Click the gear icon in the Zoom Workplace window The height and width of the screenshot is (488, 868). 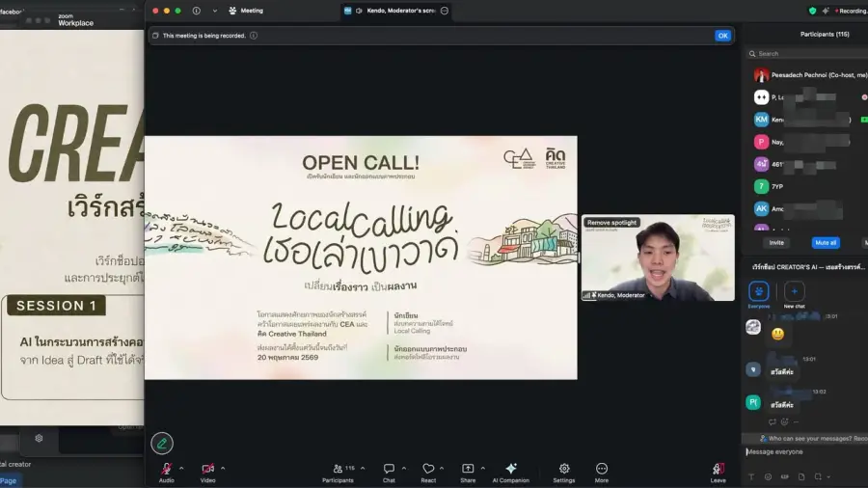point(39,438)
